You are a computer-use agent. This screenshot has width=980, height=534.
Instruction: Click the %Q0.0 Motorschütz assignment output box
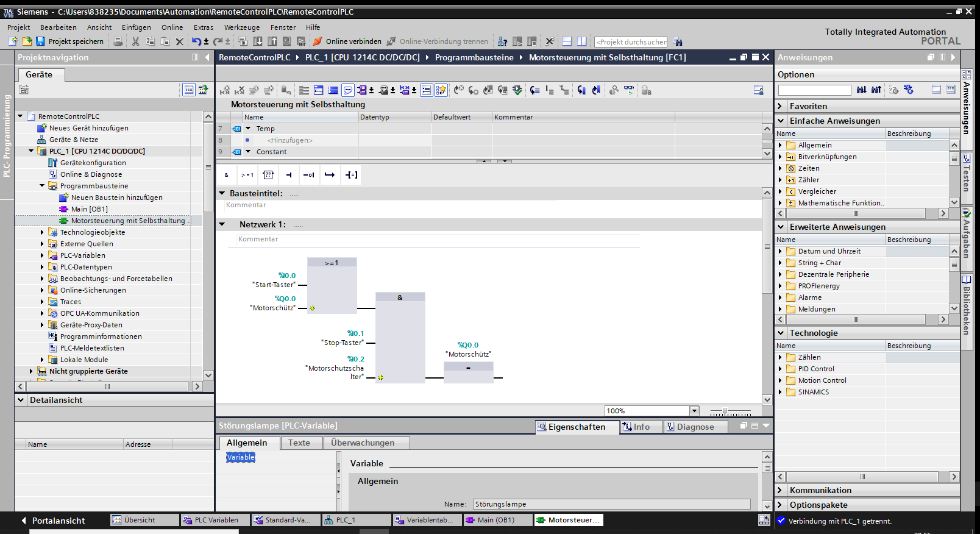[468, 372]
